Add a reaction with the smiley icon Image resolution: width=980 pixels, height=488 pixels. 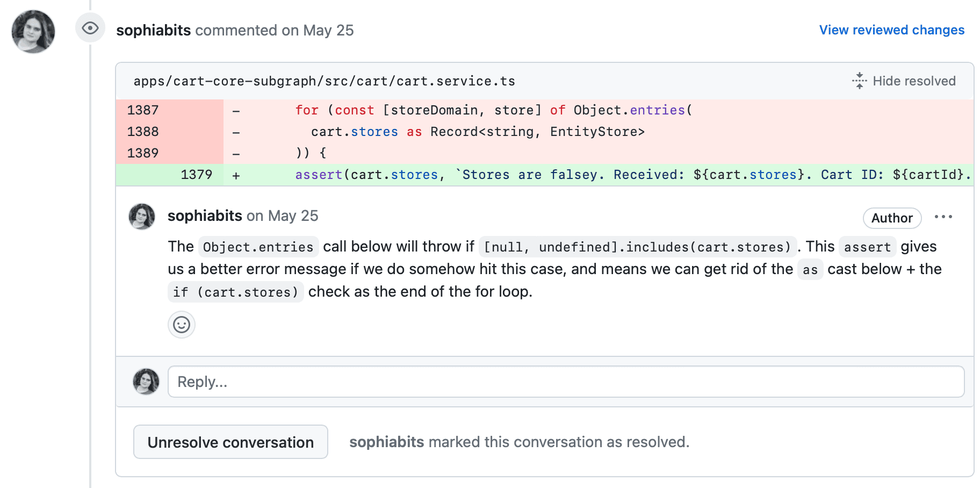(x=182, y=325)
